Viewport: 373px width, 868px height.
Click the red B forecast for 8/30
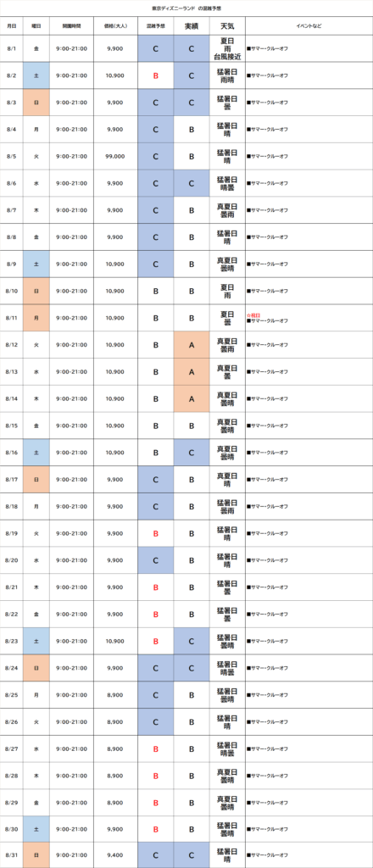coord(155,829)
